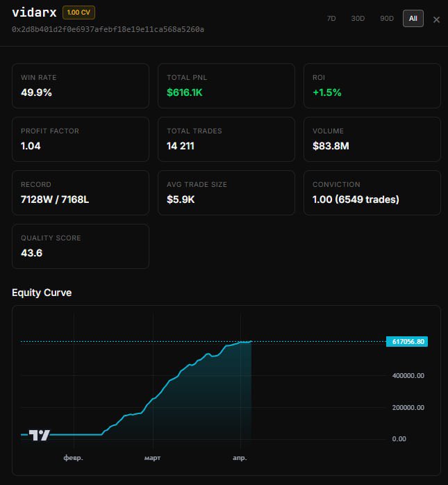Click the Quality Score 43.6 value
Screen dimensions: 448x485
31,253
